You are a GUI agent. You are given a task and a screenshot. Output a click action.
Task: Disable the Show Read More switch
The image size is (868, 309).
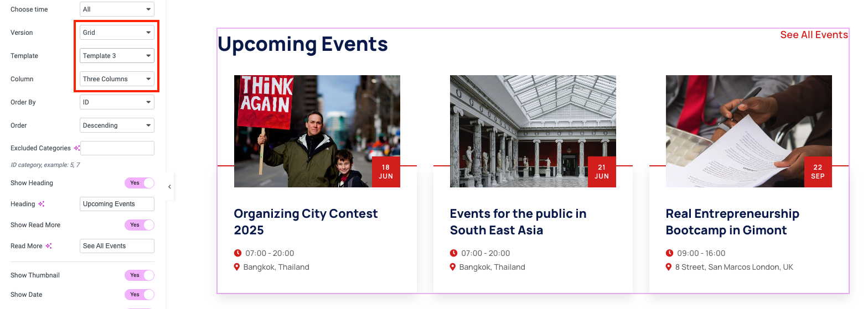point(139,225)
